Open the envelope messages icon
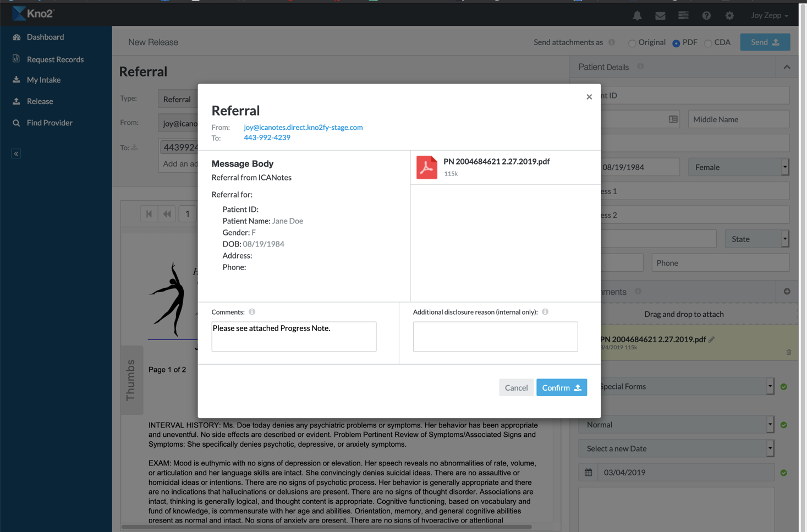 click(x=660, y=15)
